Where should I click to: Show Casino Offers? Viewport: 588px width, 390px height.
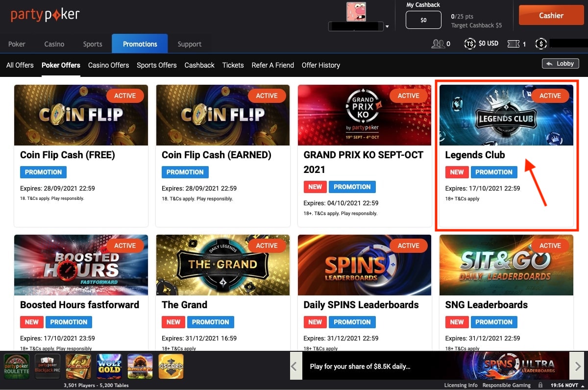(108, 65)
